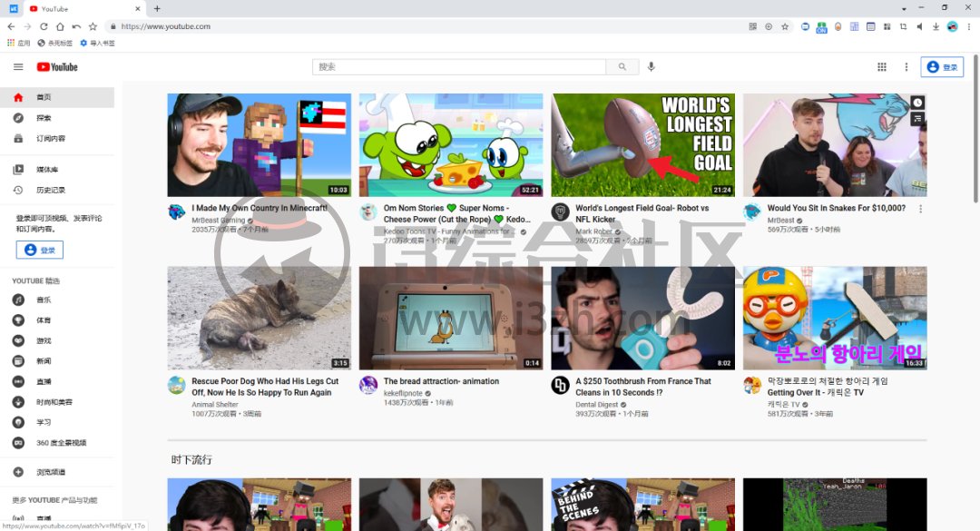
Task: Open the Om Nom Stories video thumbnail
Action: [x=451, y=145]
